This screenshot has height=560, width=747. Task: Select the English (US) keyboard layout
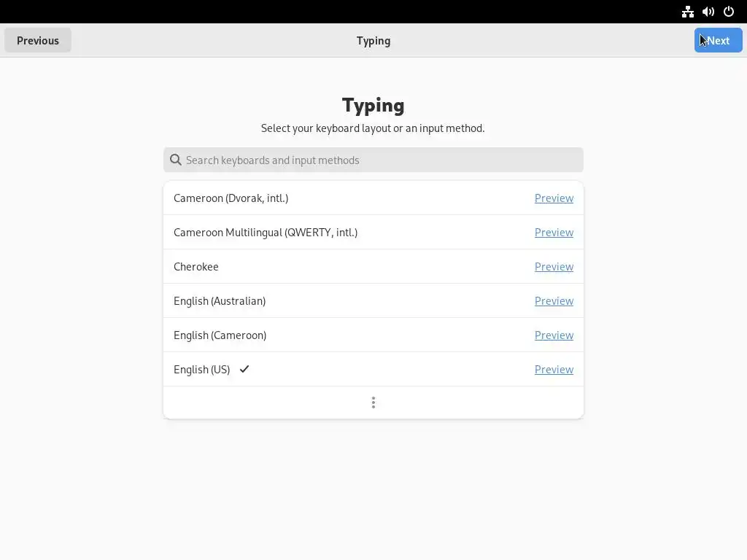point(202,369)
